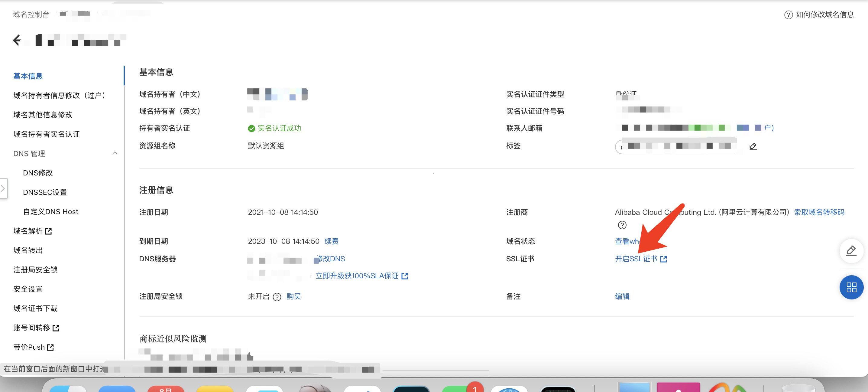868x392 pixels.
Task: Click the help icon beside 未开启
Action: (277, 297)
